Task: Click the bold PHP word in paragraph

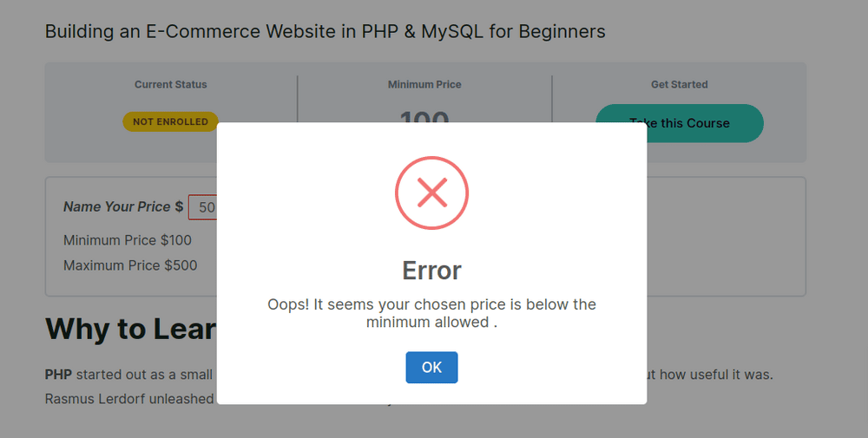Action: click(x=58, y=375)
